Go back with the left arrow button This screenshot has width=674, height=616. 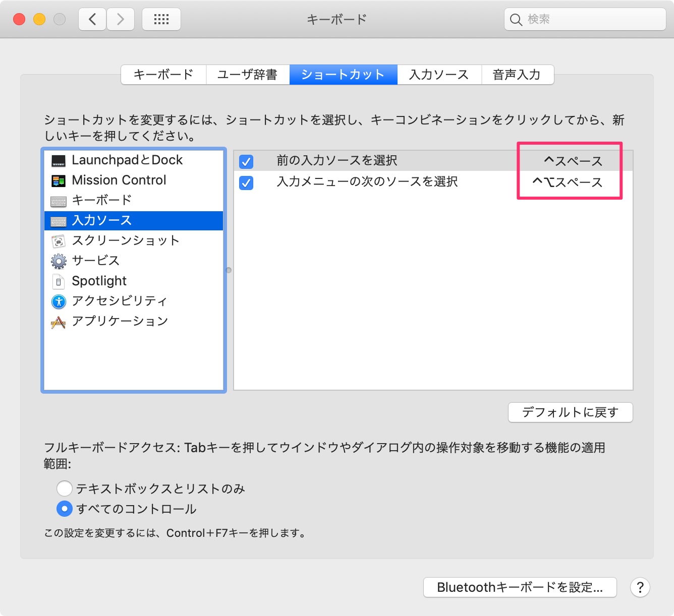point(92,19)
